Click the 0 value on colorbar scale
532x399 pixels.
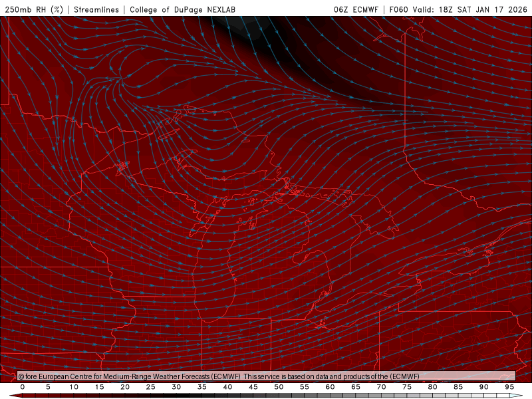23,387
